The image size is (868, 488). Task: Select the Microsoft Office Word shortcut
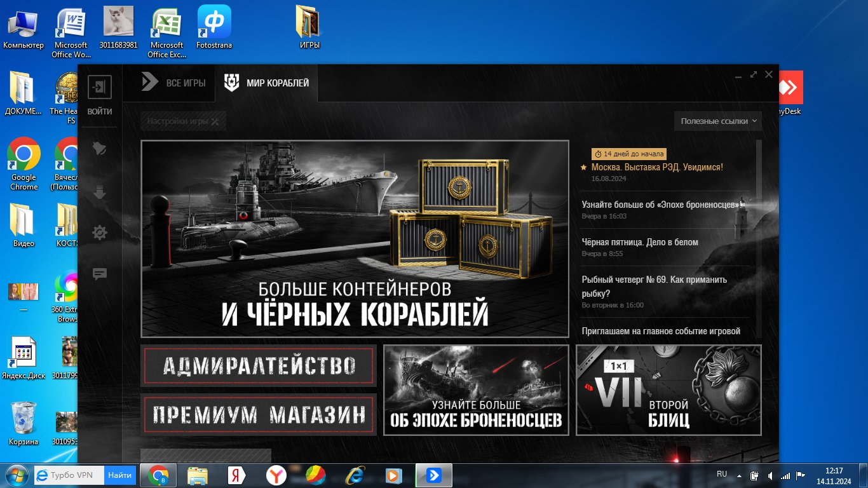tap(71, 32)
